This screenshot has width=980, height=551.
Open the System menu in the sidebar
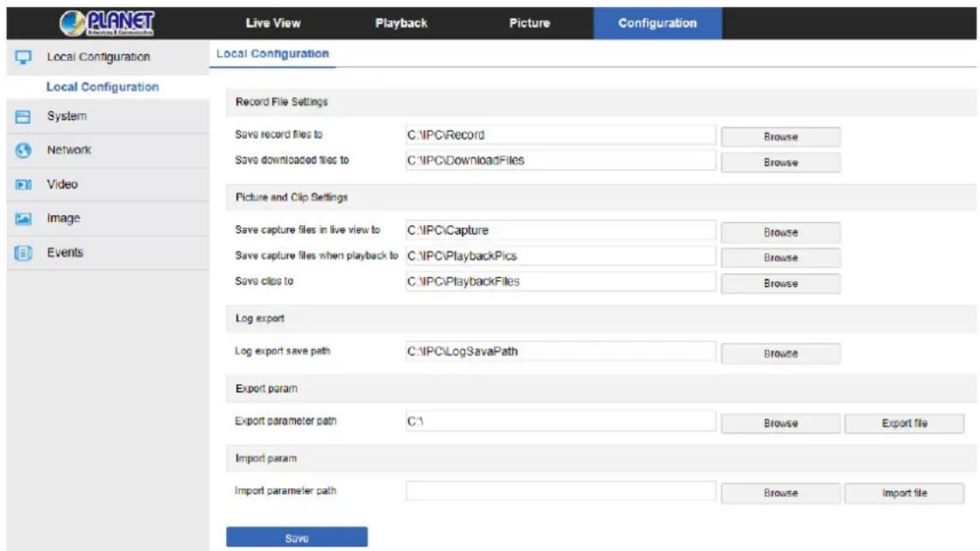point(108,117)
